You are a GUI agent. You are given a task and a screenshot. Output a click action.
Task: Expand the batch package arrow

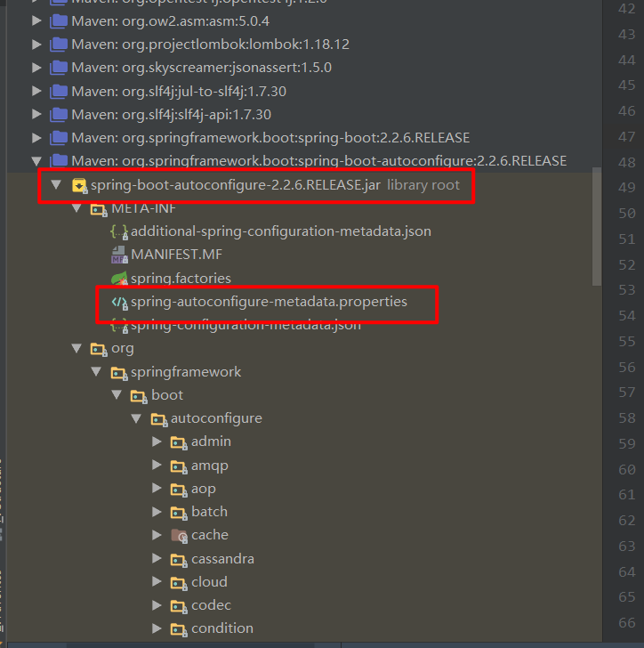(157, 512)
